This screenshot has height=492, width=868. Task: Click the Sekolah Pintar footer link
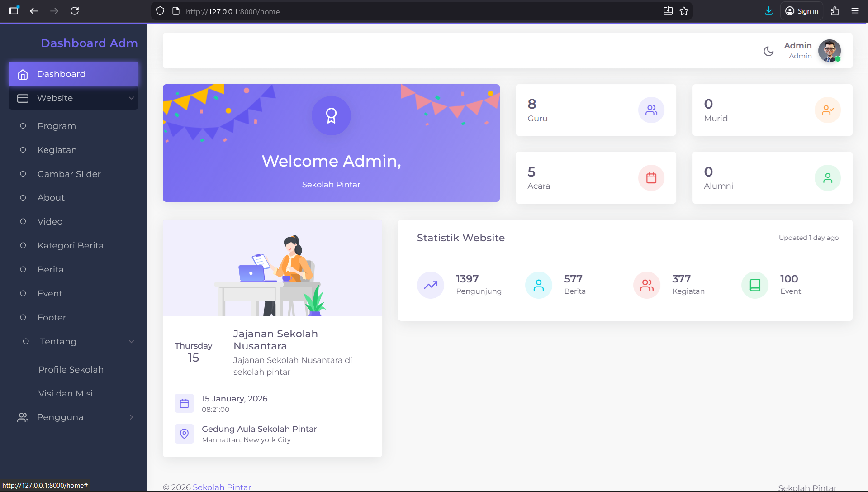pos(222,487)
